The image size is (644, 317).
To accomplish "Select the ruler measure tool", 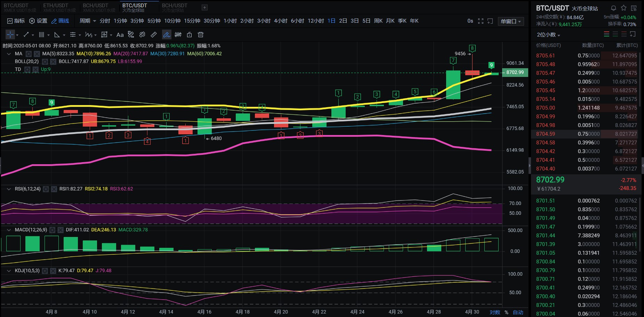I will [154, 34].
